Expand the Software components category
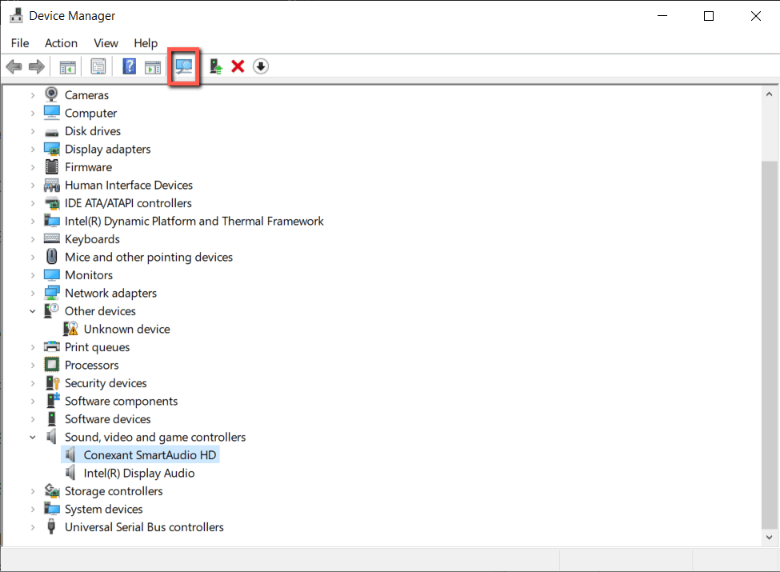Viewport: 780px width, 572px height. click(x=33, y=401)
